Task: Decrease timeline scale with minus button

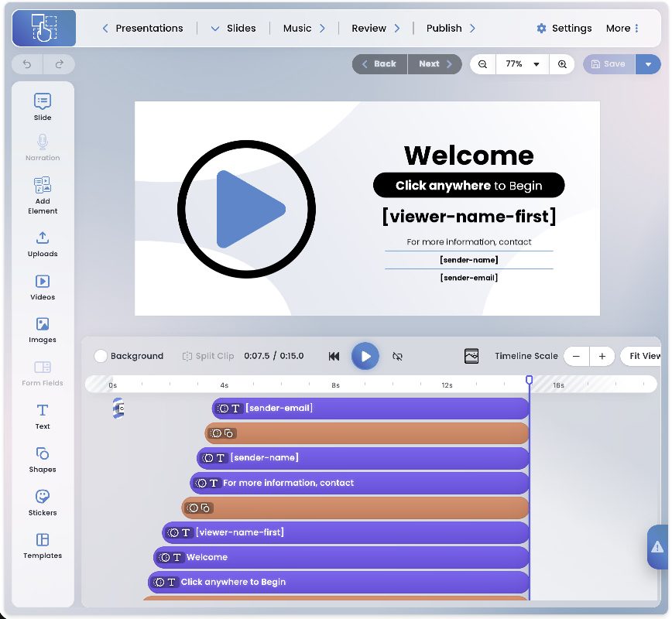Action: (577, 356)
